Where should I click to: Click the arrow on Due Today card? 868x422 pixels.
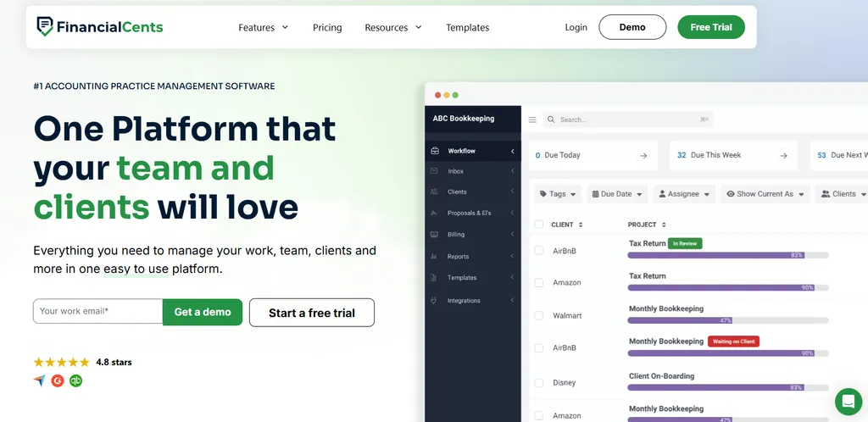[643, 155]
